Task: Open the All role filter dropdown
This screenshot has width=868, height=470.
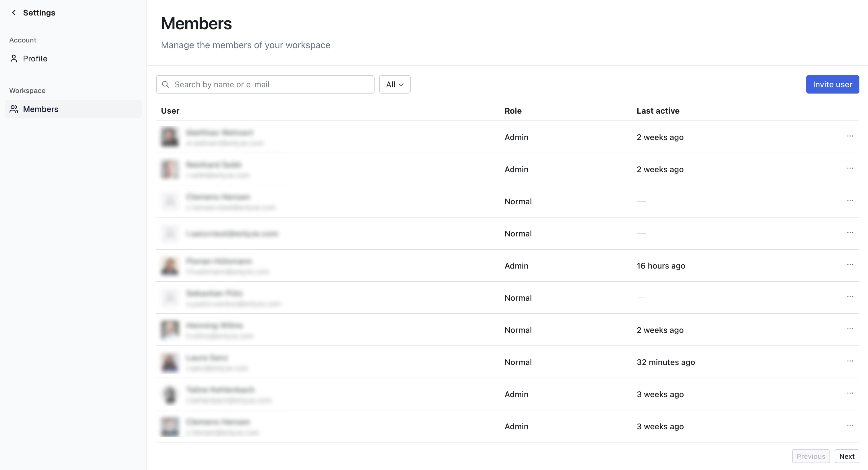Action: (395, 84)
